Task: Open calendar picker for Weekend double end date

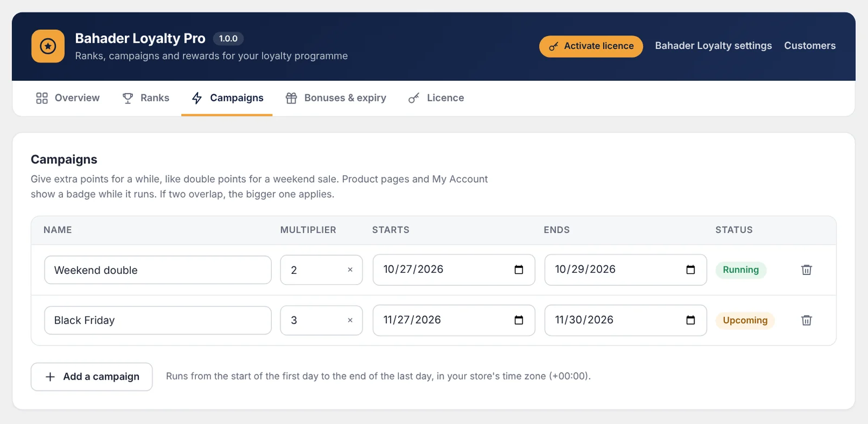Action: tap(691, 269)
